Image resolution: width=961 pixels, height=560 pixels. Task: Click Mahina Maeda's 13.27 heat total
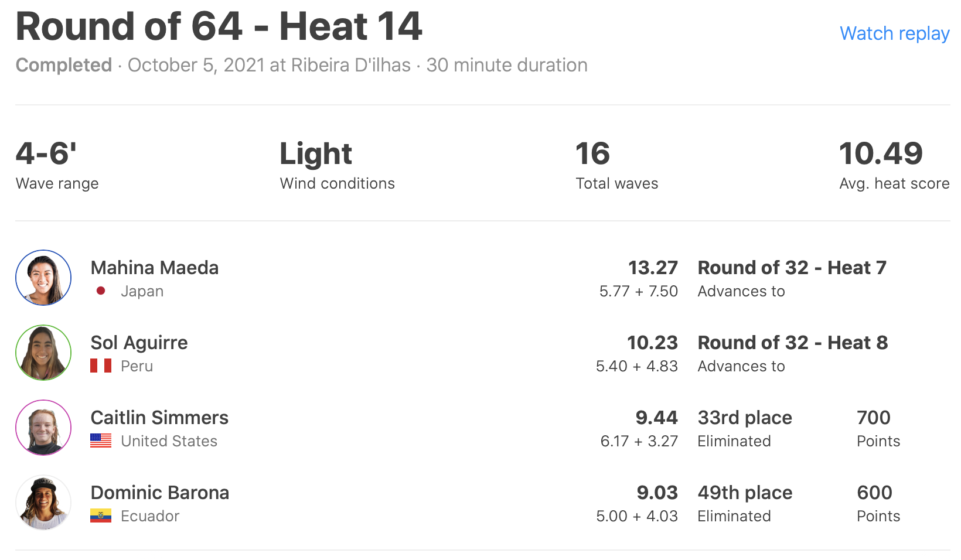[653, 268]
